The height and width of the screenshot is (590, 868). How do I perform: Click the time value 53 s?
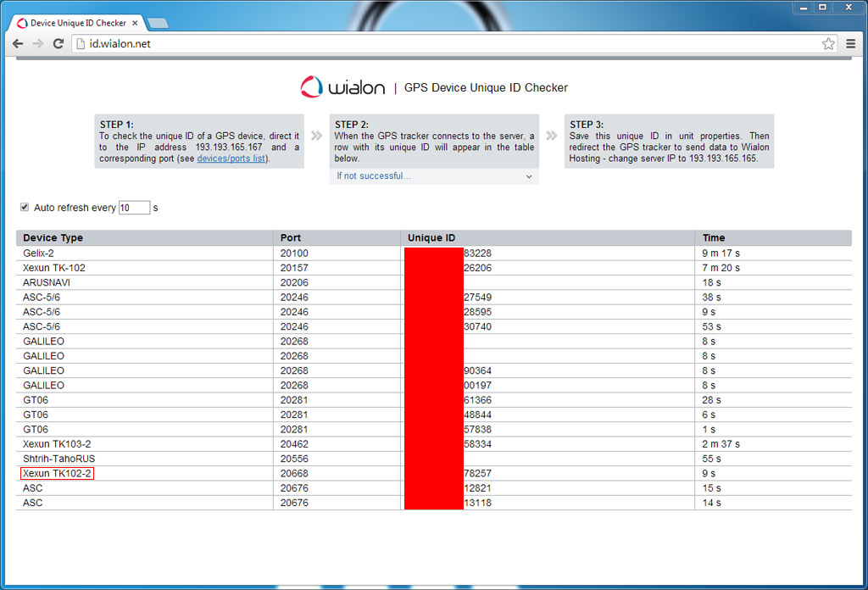coord(711,326)
